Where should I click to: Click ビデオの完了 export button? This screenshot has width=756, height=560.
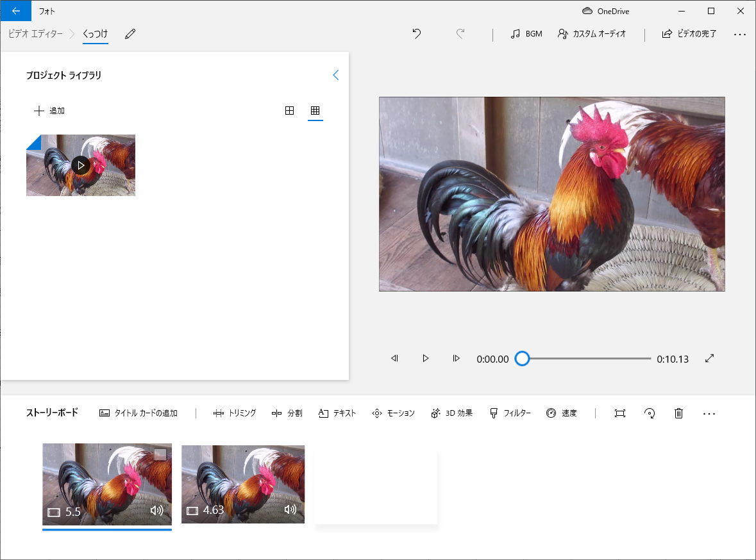(689, 34)
